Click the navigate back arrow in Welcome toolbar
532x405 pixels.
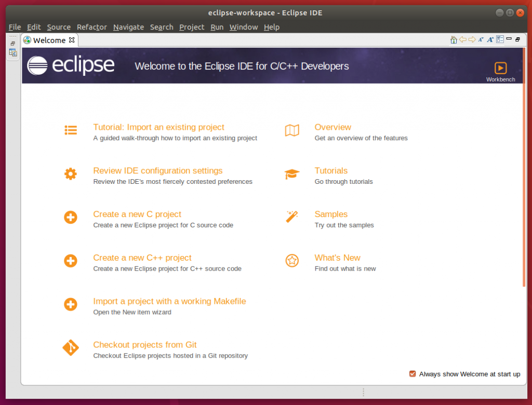pos(463,39)
